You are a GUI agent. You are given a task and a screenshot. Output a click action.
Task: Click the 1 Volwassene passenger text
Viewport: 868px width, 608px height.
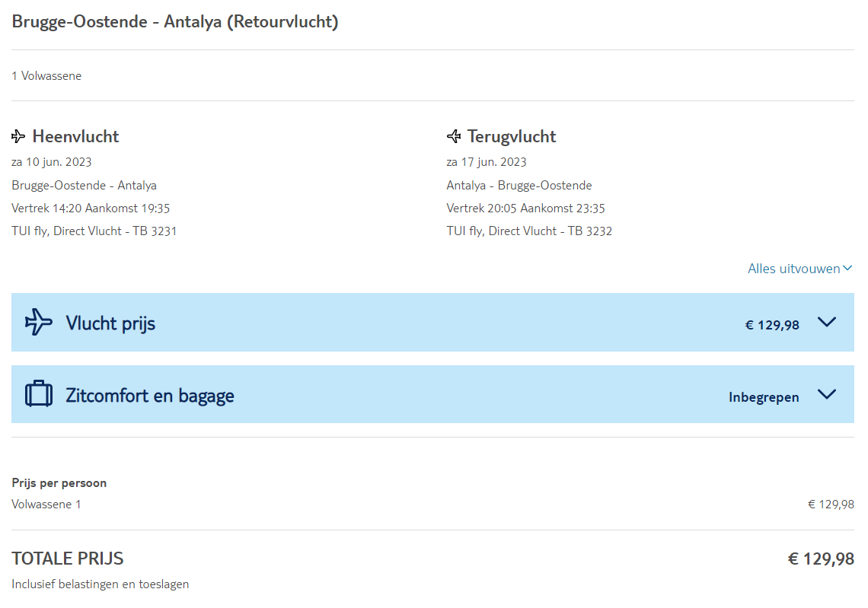46,76
